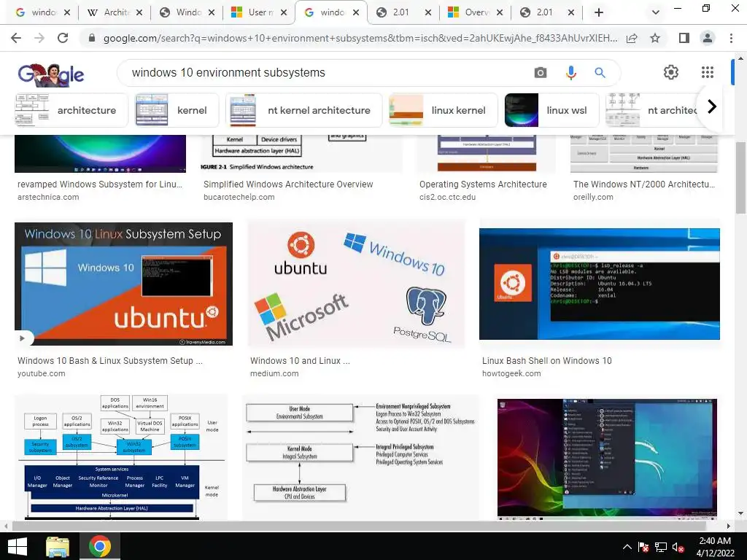Go forward with the forward arrow
This screenshot has width=747, height=560.
(x=39, y=38)
